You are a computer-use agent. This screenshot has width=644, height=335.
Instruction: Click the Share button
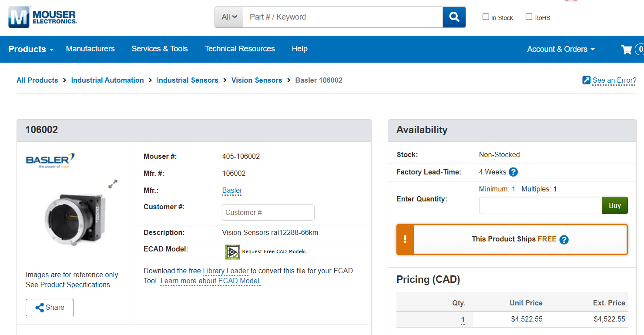pyautogui.click(x=50, y=308)
